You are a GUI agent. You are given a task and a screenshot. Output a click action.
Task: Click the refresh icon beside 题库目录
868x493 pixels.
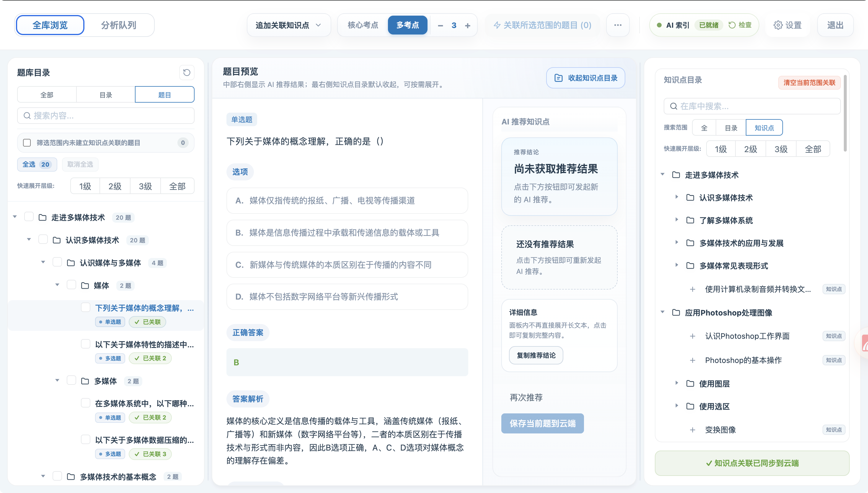coord(186,73)
